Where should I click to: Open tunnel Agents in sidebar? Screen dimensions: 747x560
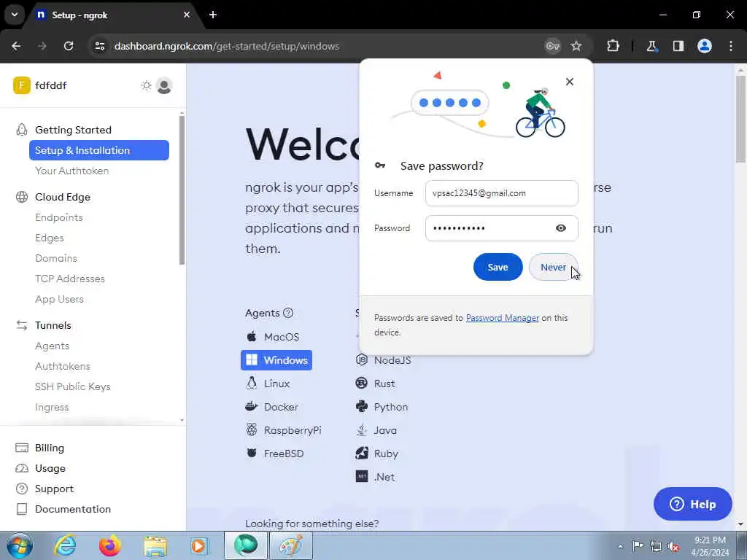point(53,346)
